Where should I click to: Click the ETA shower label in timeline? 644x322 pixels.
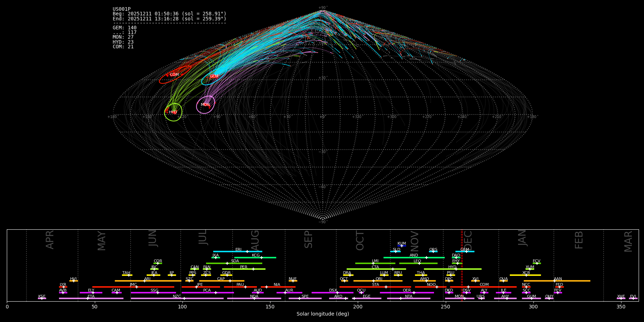pyautogui.click(x=91, y=297)
